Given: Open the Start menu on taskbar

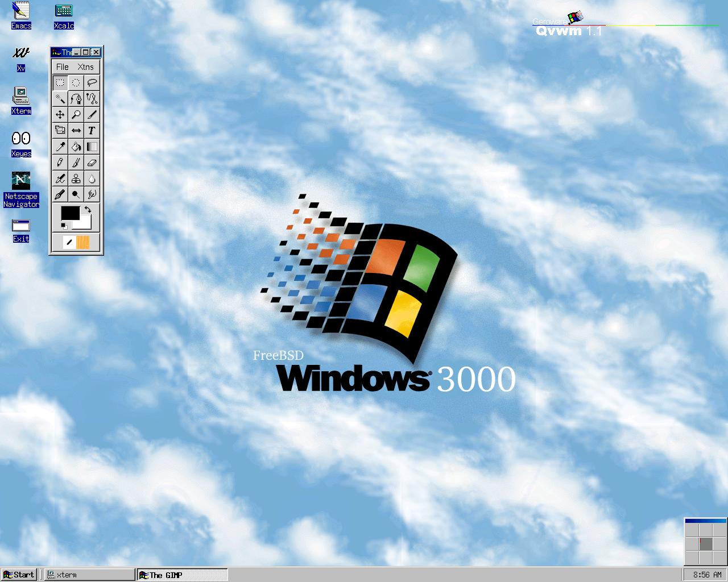Looking at the screenshot, I should click(x=19, y=575).
